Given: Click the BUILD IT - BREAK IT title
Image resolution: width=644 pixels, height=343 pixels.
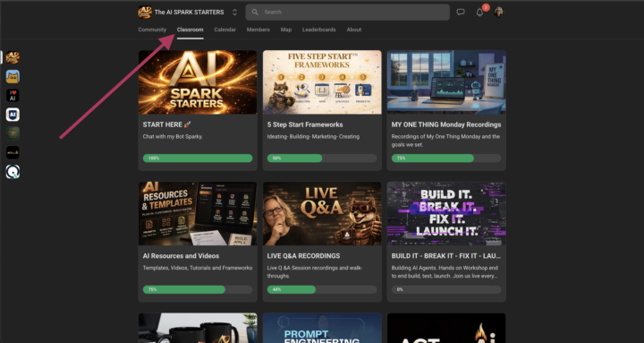Looking at the screenshot, I should point(446,256).
